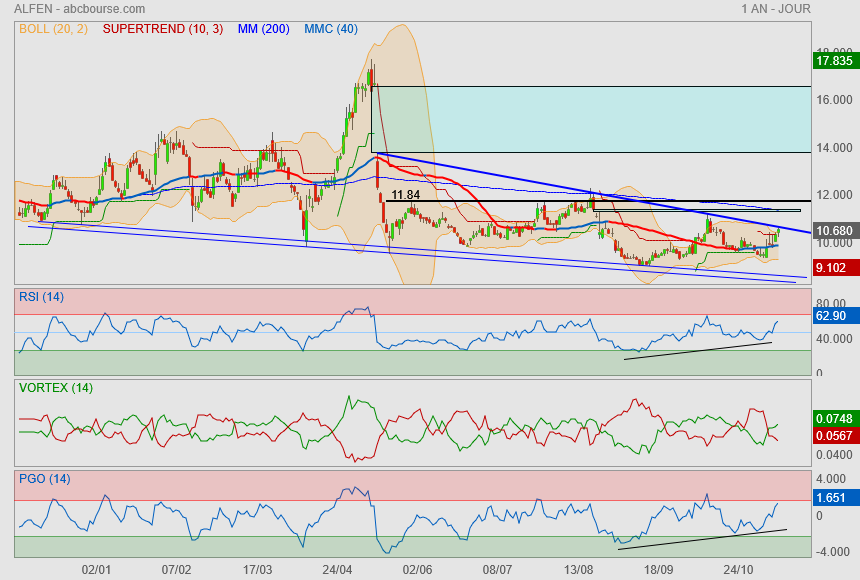The height and width of the screenshot is (580, 860).
Task: Click the MM (200) moving average label
Action: click(x=263, y=29)
